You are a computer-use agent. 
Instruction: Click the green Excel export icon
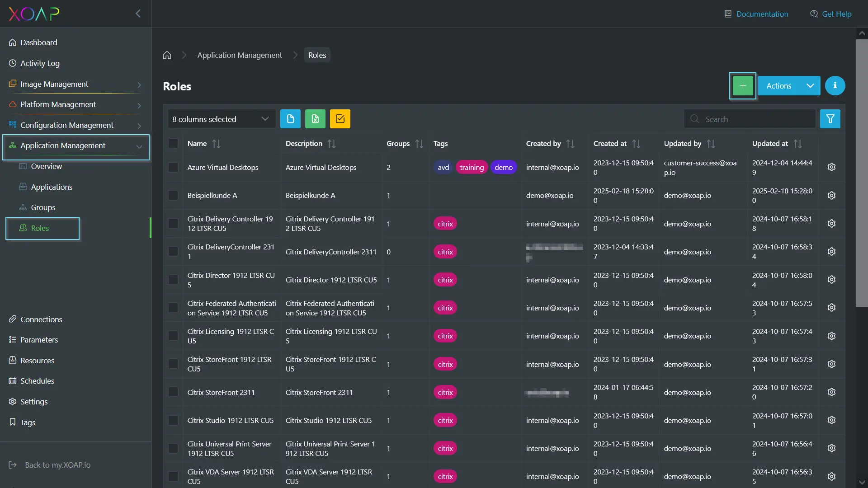[x=315, y=119]
